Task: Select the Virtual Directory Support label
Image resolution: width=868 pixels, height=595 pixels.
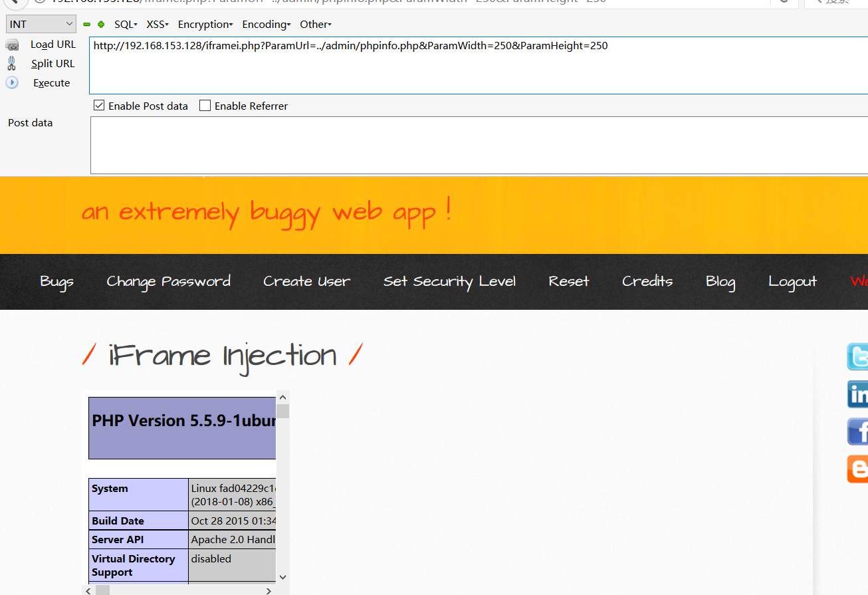Action: point(133,566)
